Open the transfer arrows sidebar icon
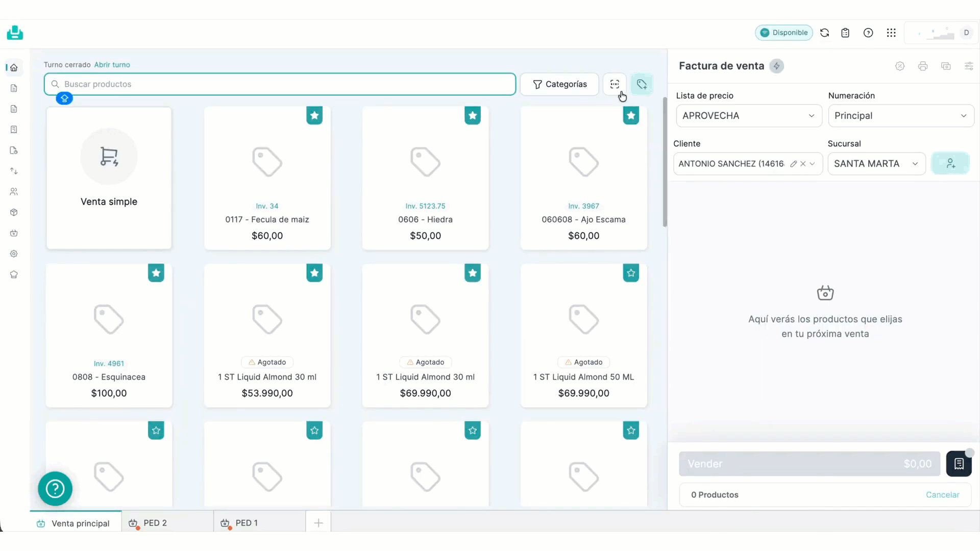The height and width of the screenshot is (551, 980). tap(14, 171)
